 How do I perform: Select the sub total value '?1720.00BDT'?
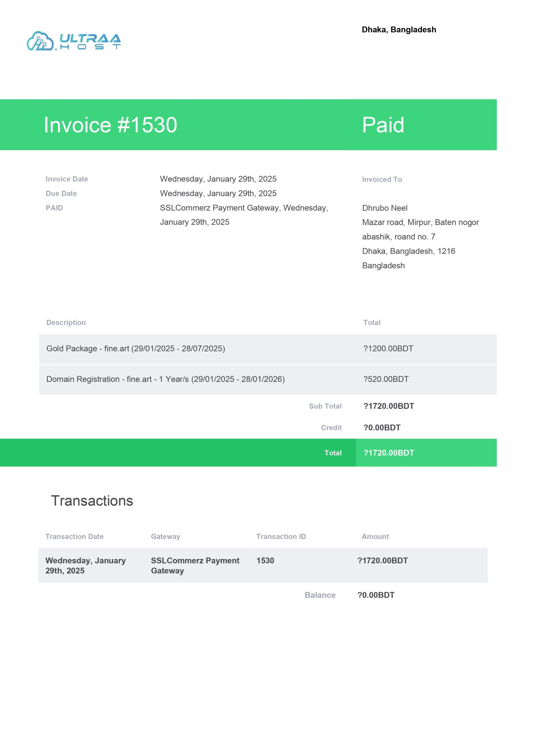tap(389, 406)
